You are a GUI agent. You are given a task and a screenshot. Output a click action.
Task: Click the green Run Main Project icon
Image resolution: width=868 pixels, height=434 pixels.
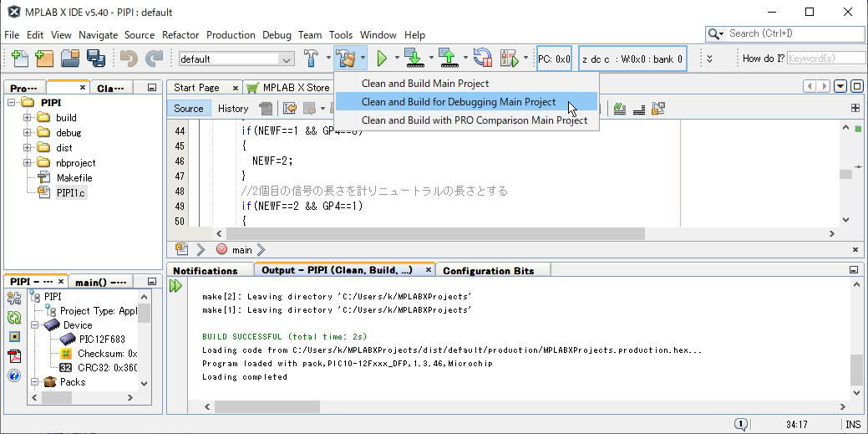point(382,59)
